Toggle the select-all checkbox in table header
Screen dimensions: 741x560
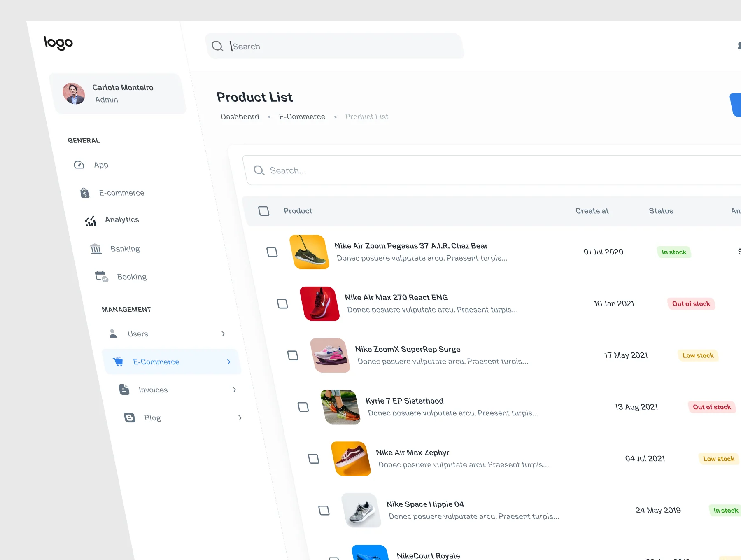coord(264,211)
